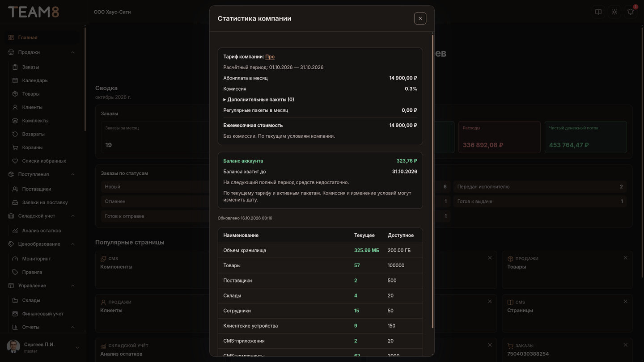
Task: Click the Сотрудники table row
Action: tap(320, 311)
